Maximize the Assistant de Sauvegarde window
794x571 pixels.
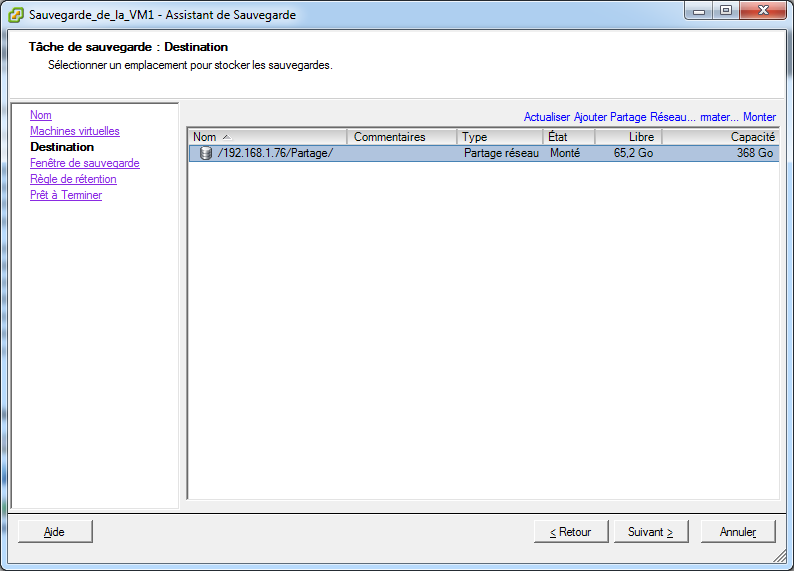pyautogui.click(x=726, y=11)
